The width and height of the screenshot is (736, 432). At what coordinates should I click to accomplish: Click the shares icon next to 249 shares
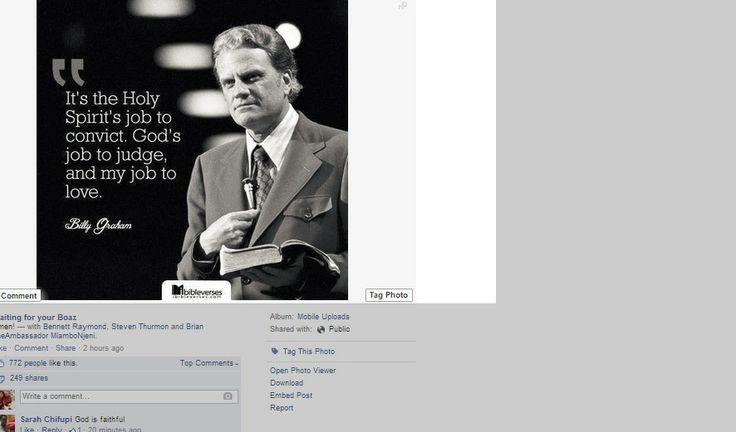tap(2, 378)
